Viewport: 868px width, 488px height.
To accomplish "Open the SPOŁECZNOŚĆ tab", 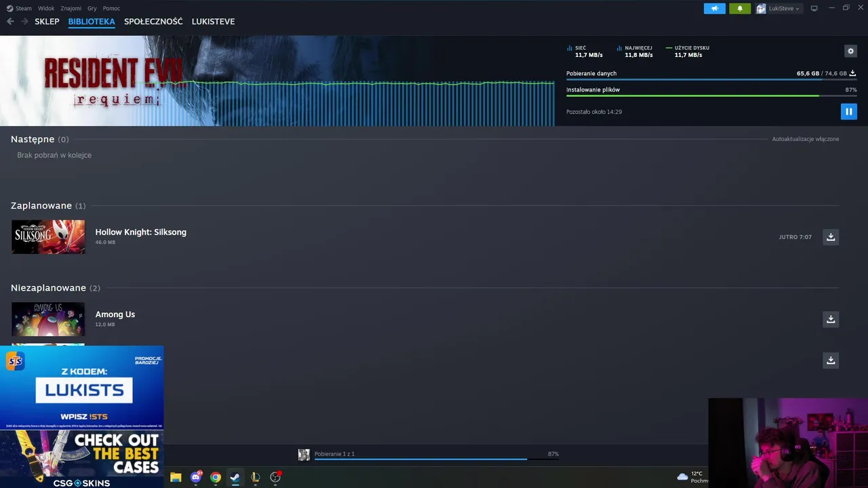I will (x=153, y=22).
